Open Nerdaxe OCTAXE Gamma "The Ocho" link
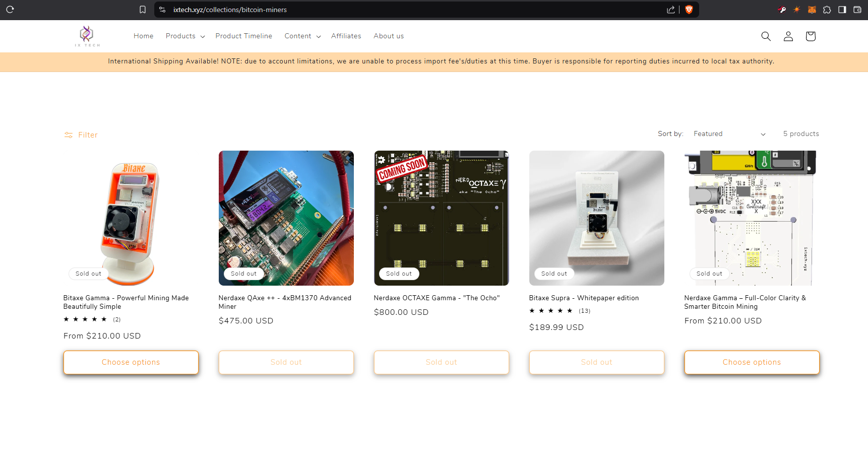Image resolution: width=868 pixels, height=467 pixels. [x=437, y=298]
